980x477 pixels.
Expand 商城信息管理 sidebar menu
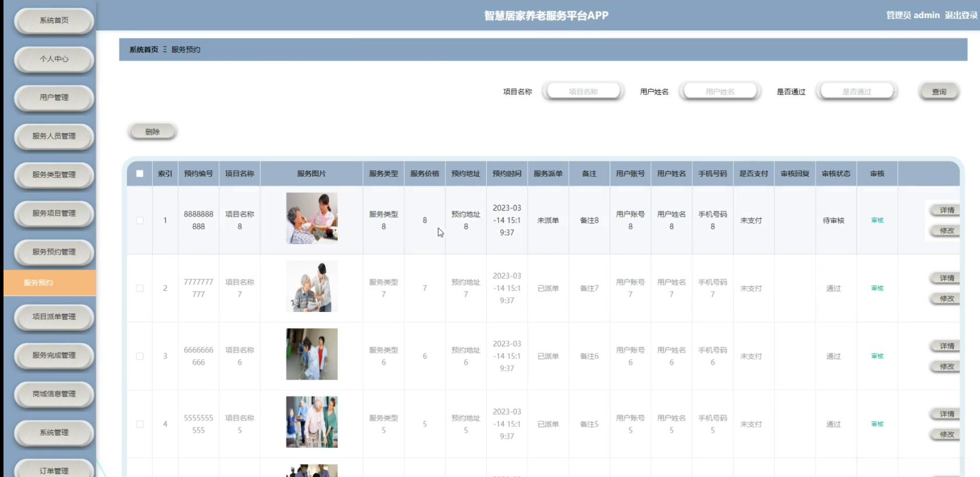54,394
